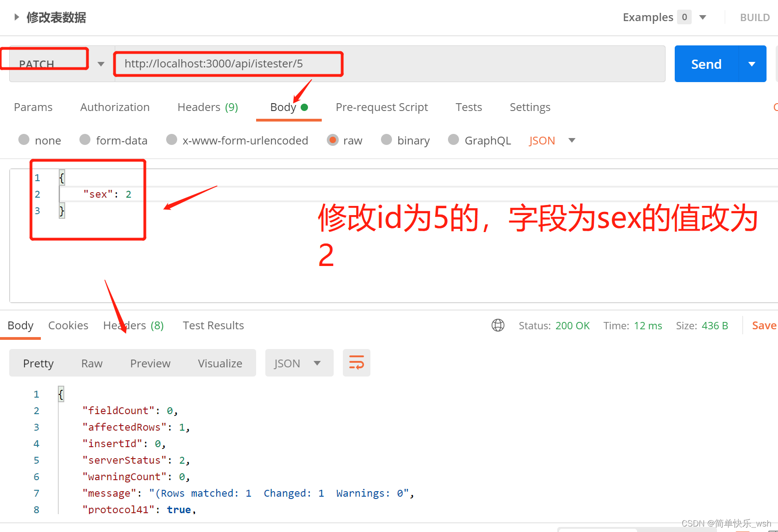This screenshot has width=778, height=532.
Task: Open the Send button dropdown arrow
Action: (752, 64)
